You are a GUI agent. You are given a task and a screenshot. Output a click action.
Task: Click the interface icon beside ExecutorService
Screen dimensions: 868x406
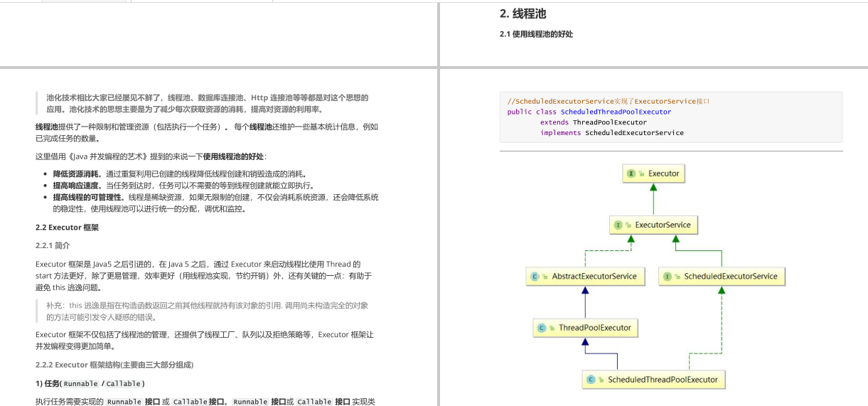click(x=618, y=225)
